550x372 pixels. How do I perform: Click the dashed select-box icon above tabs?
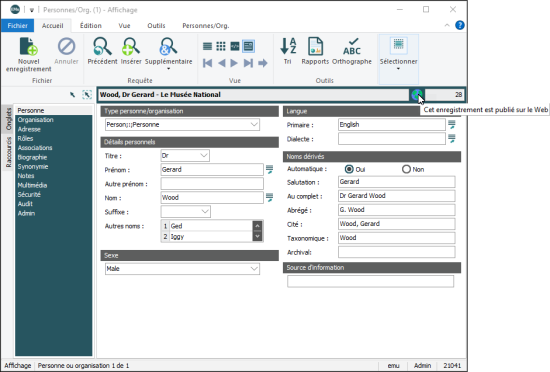click(87, 95)
